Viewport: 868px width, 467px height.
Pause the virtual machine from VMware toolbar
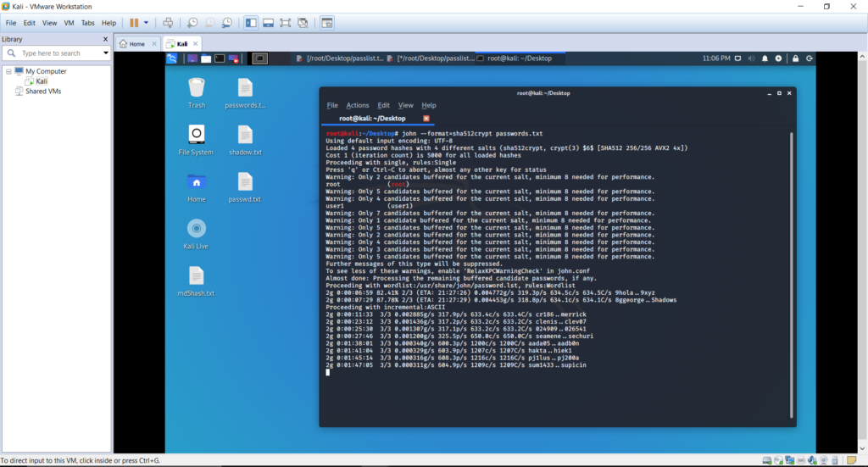134,23
